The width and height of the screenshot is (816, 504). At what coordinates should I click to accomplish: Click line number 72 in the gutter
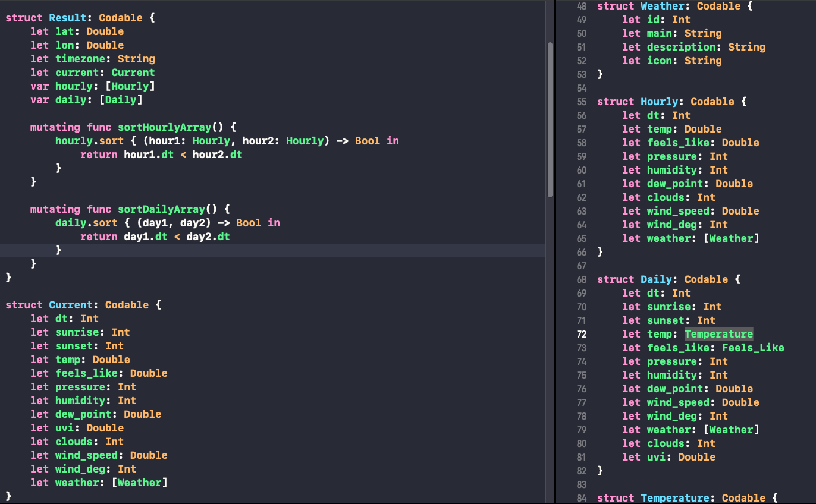pos(582,334)
